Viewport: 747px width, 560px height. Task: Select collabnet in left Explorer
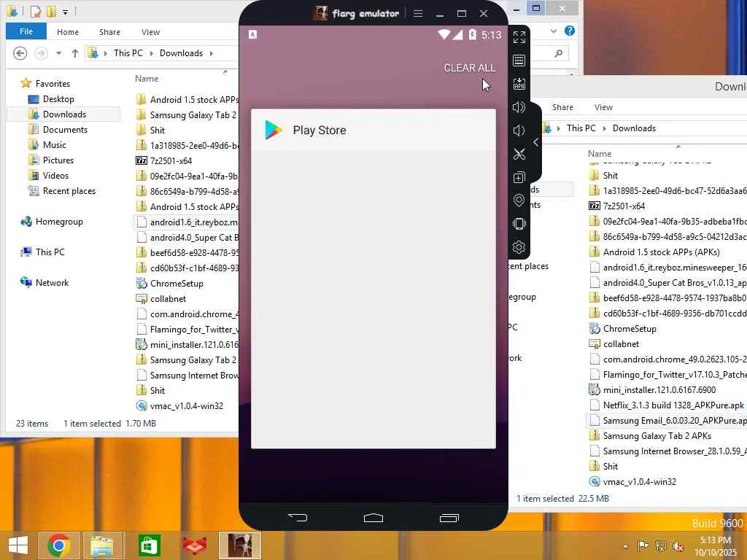(x=168, y=298)
